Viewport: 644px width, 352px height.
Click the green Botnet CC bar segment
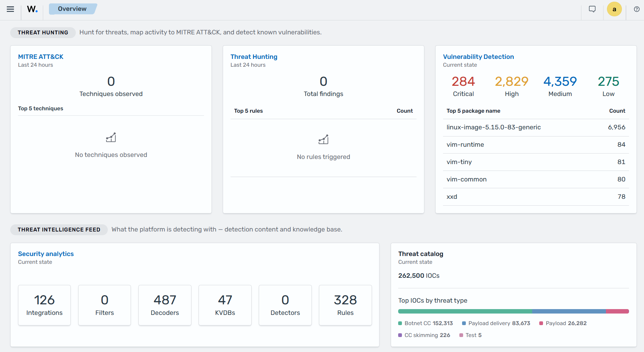coord(465,311)
